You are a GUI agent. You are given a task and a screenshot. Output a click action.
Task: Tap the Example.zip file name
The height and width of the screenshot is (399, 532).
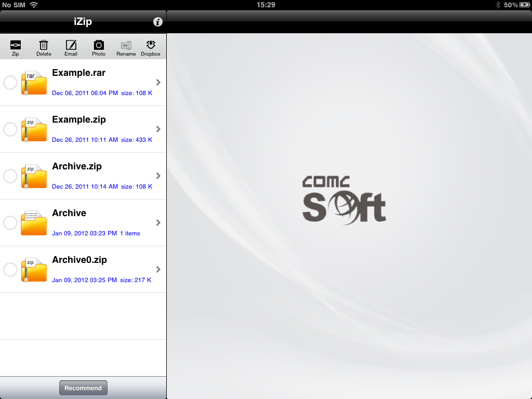coord(79,120)
